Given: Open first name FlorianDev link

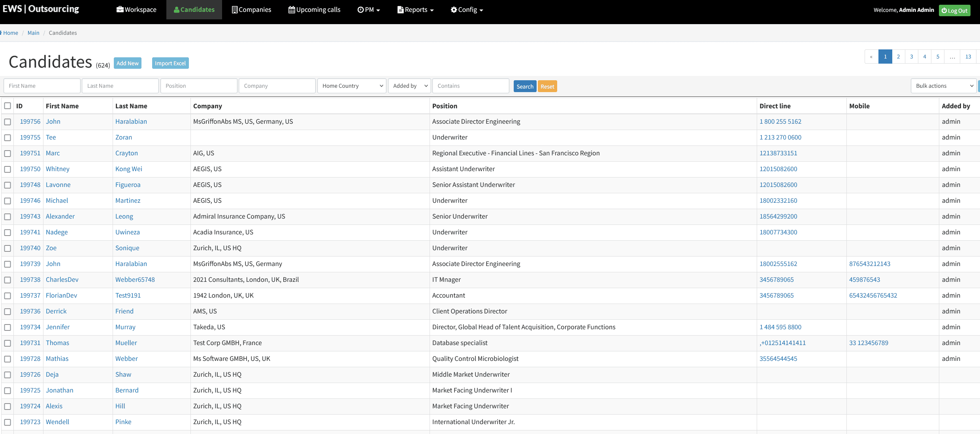Looking at the screenshot, I should tap(61, 295).
